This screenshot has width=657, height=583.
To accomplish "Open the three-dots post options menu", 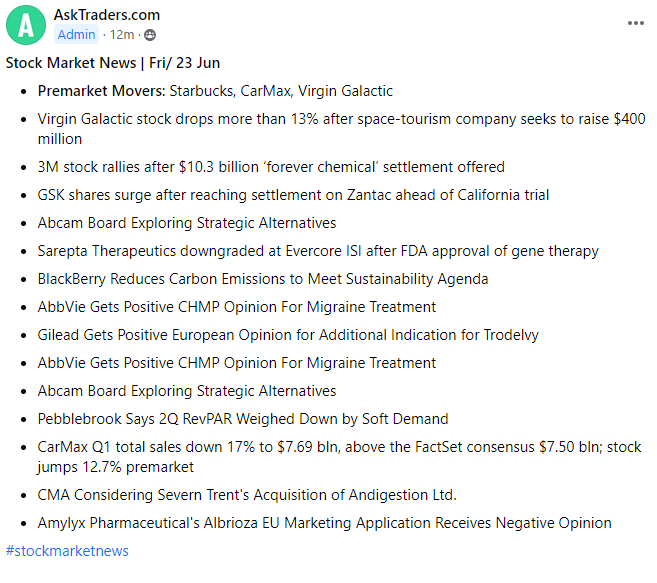I will [636, 23].
